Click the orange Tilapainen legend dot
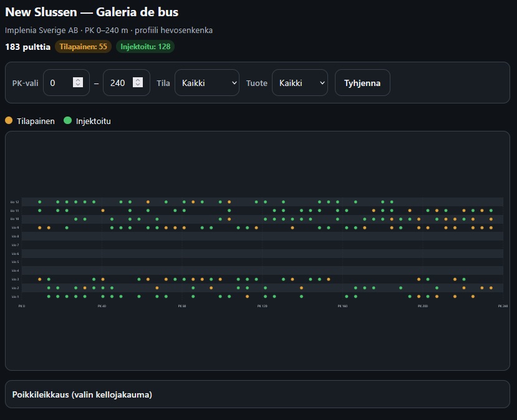 [9, 120]
